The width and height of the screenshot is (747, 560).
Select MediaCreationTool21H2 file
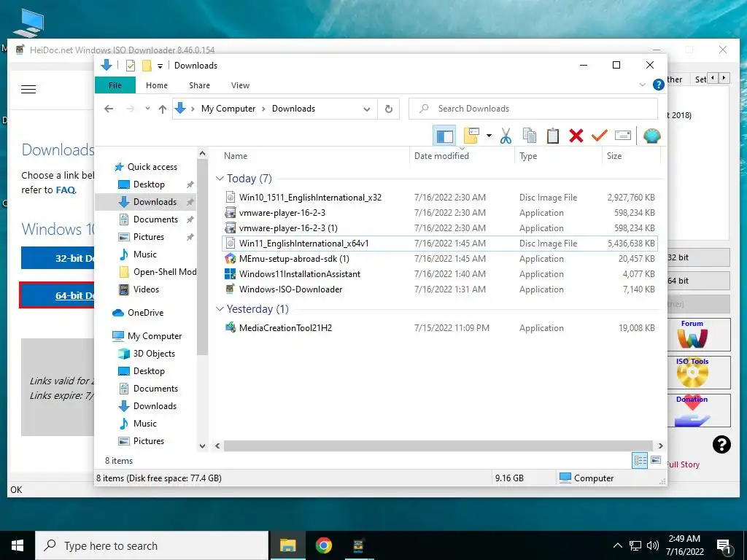(440, 327)
